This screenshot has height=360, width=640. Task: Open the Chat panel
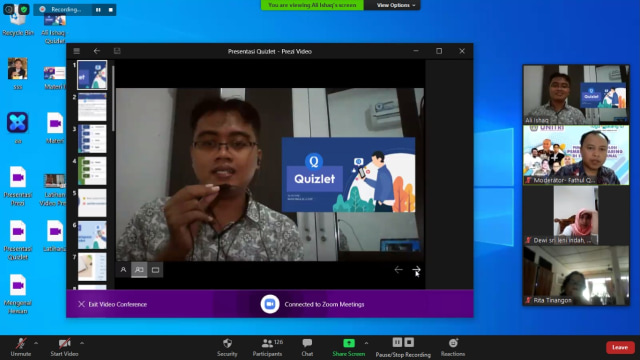click(307, 347)
